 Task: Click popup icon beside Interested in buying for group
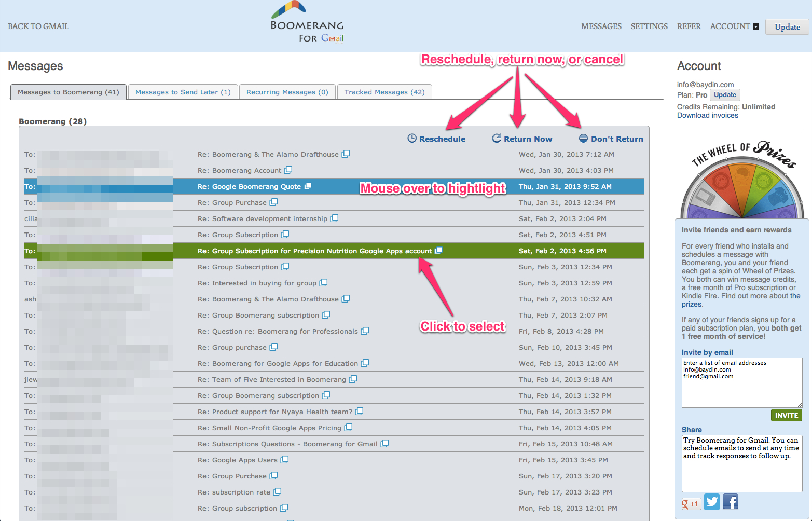324,283
